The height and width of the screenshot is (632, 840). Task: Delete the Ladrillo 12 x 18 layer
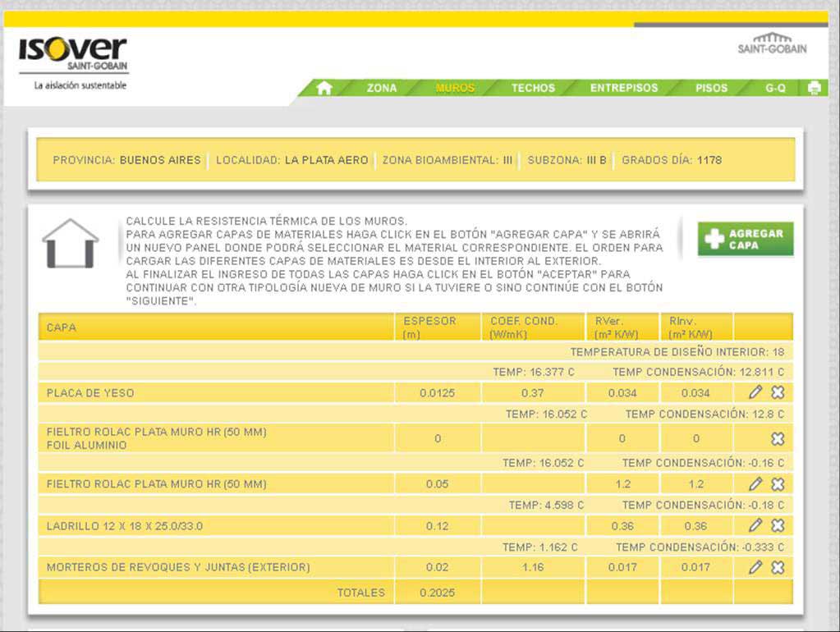778,525
